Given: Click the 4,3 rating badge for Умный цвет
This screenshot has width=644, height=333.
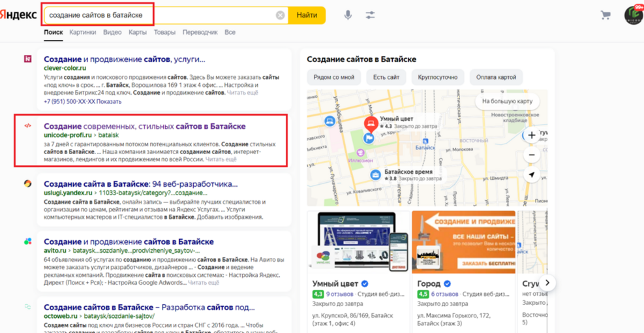Looking at the screenshot, I should 318,294.
